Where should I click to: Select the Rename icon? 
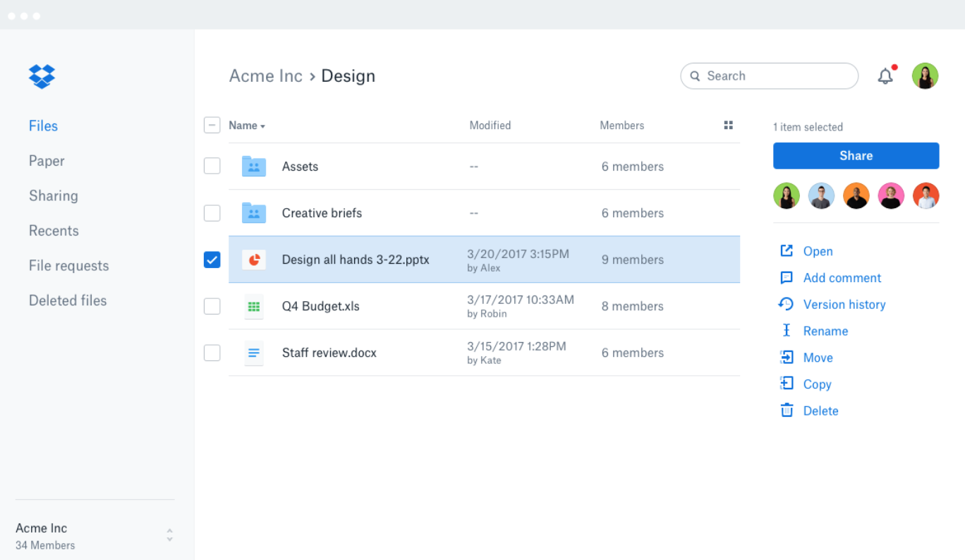click(x=787, y=330)
